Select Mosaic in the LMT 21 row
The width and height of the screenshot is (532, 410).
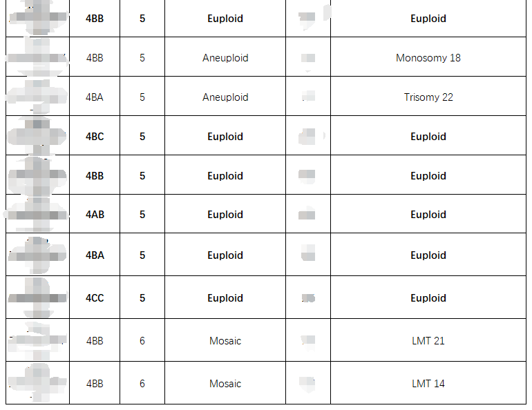[225, 341]
